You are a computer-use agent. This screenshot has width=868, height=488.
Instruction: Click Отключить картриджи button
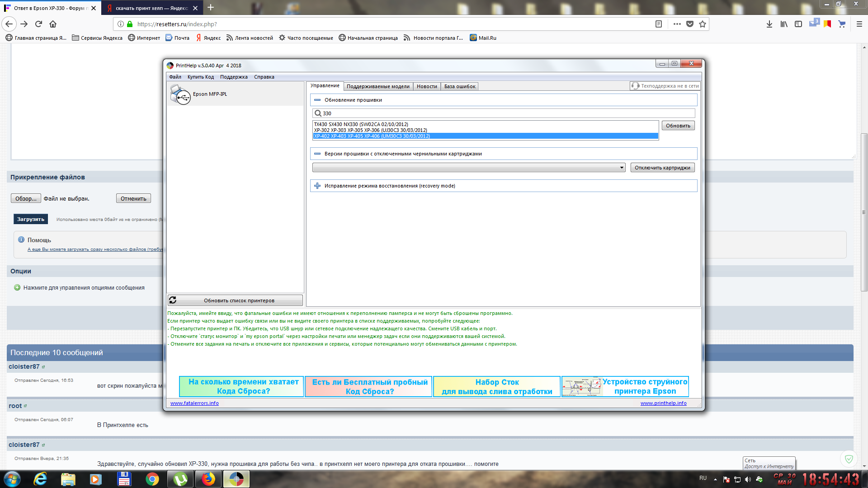pyautogui.click(x=662, y=168)
